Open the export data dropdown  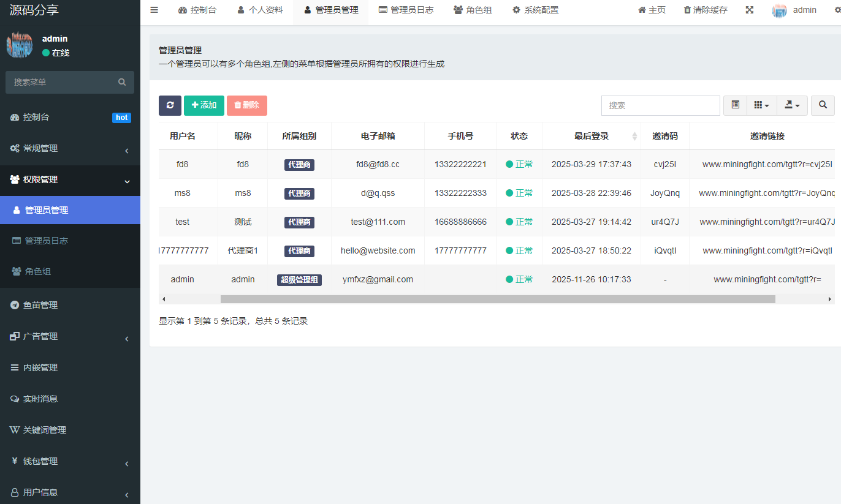pos(792,105)
